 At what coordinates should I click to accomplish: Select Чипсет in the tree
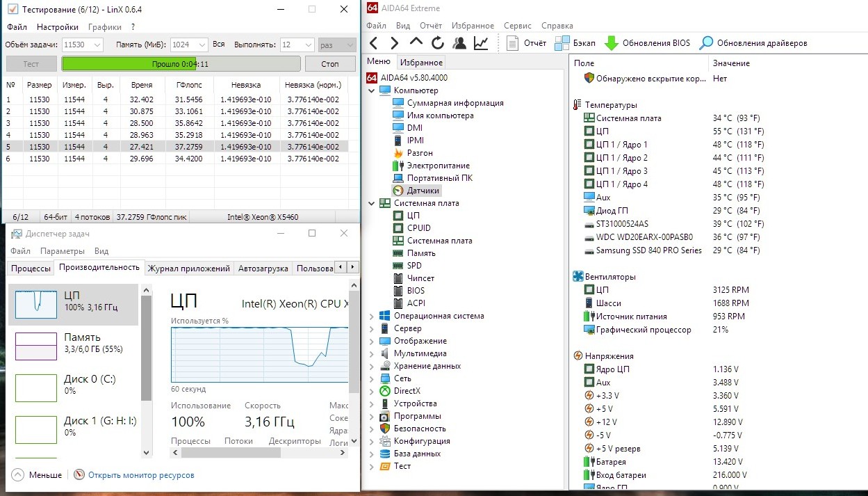coord(413,278)
